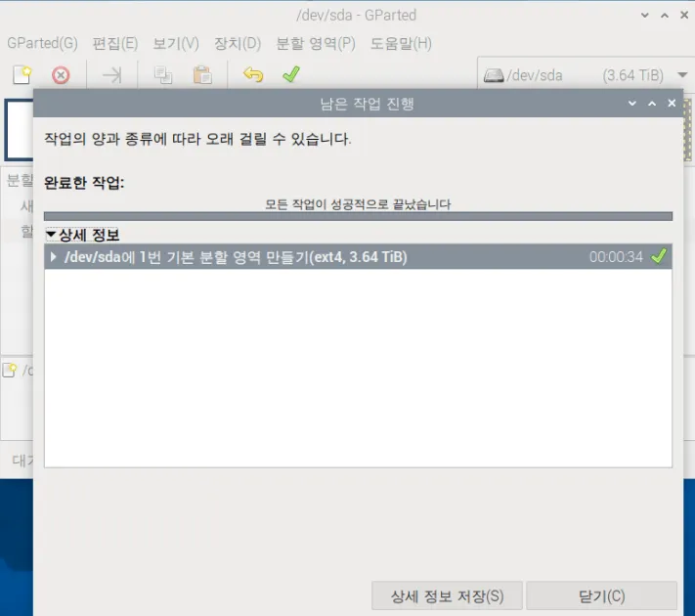
Task: Close the GParted main window
Action: click(x=684, y=15)
